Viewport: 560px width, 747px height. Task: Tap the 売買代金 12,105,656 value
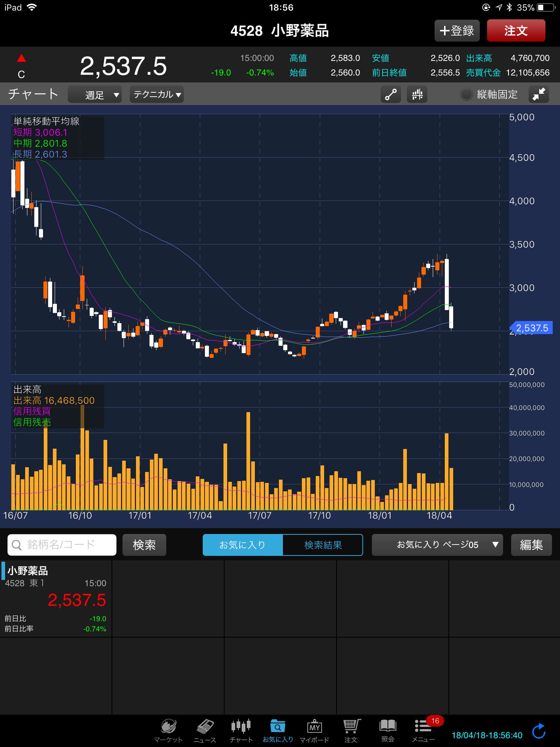pyautogui.click(x=528, y=73)
